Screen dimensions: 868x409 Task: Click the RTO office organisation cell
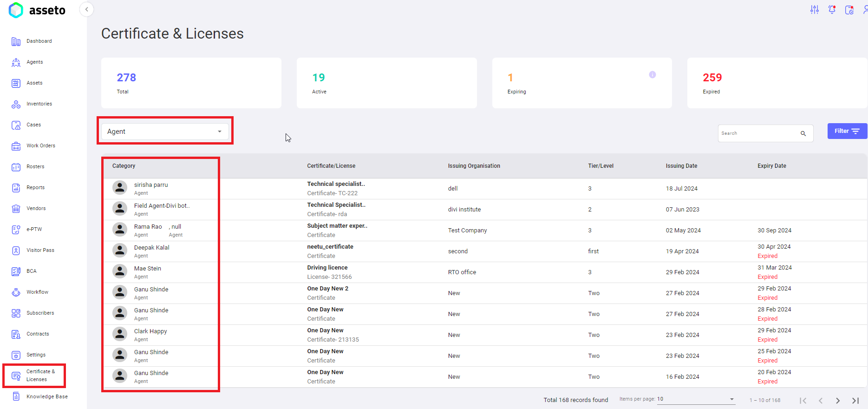[462, 272]
